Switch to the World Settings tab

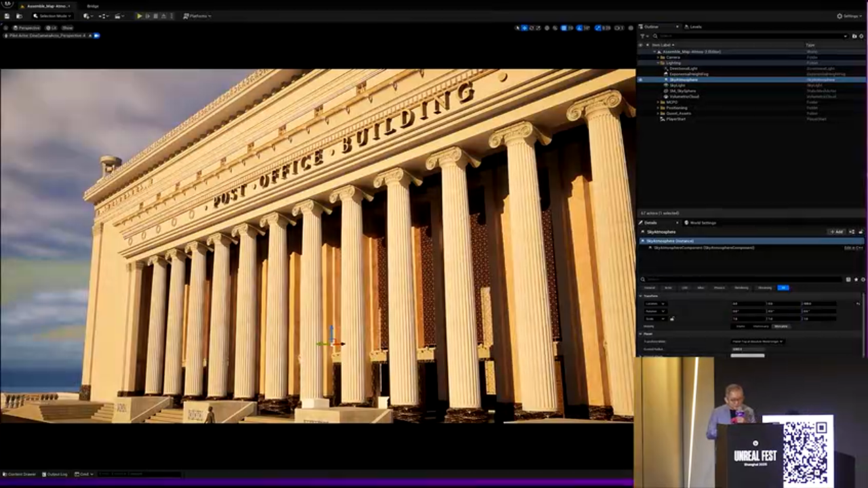click(x=701, y=222)
